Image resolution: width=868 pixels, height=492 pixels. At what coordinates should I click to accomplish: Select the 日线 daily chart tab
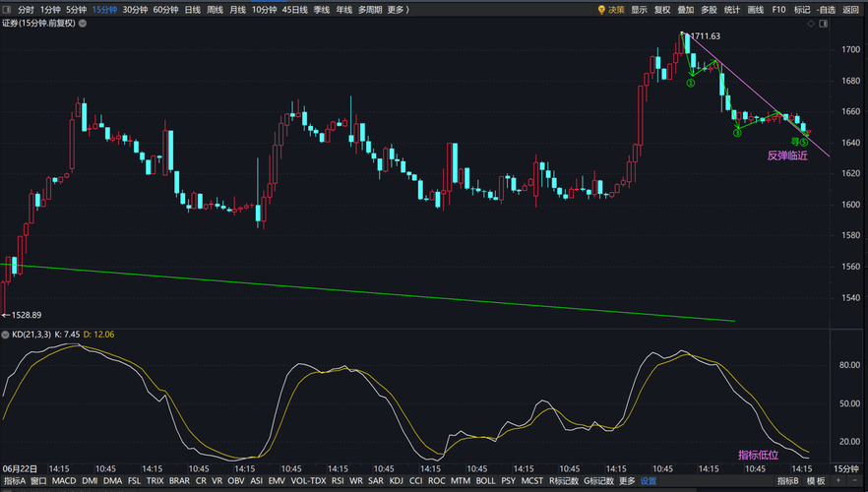[193, 10]
